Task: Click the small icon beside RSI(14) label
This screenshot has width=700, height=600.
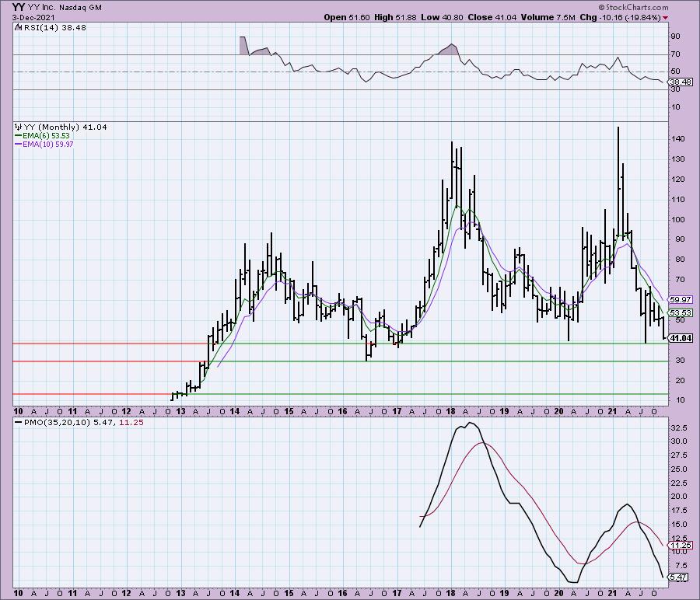Action: [x=17, y=27]
